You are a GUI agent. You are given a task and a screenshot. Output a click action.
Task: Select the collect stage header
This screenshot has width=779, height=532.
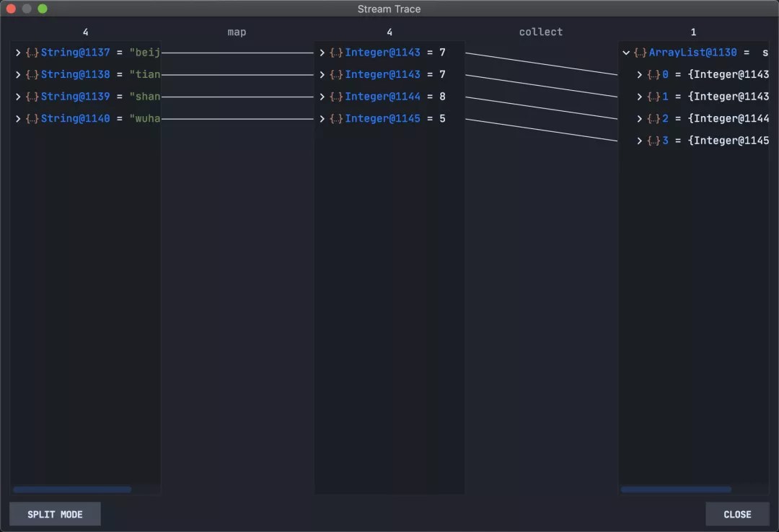point(540,32)
